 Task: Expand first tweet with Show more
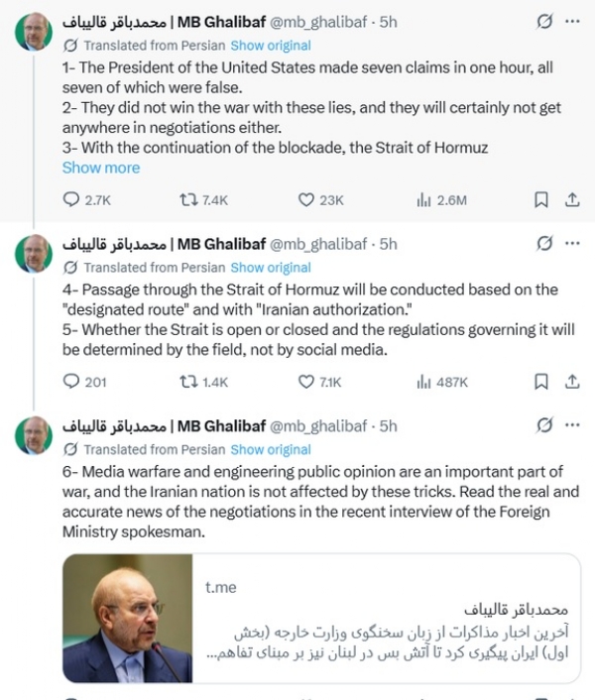(x=101, y=168)
